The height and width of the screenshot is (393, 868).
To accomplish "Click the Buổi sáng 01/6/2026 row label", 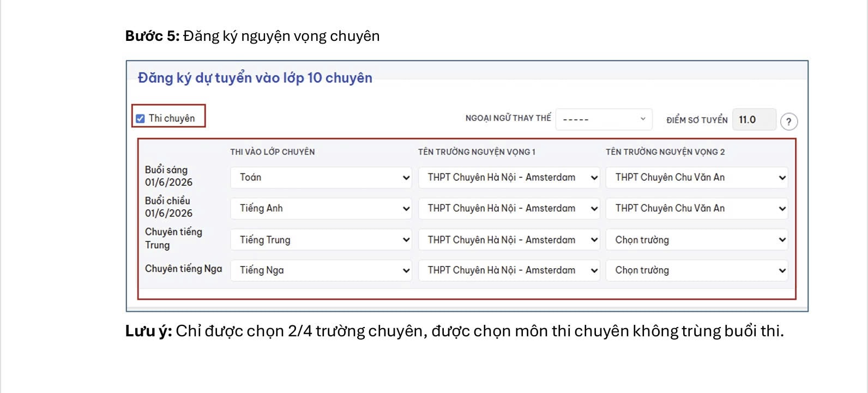I will [168, 176].
